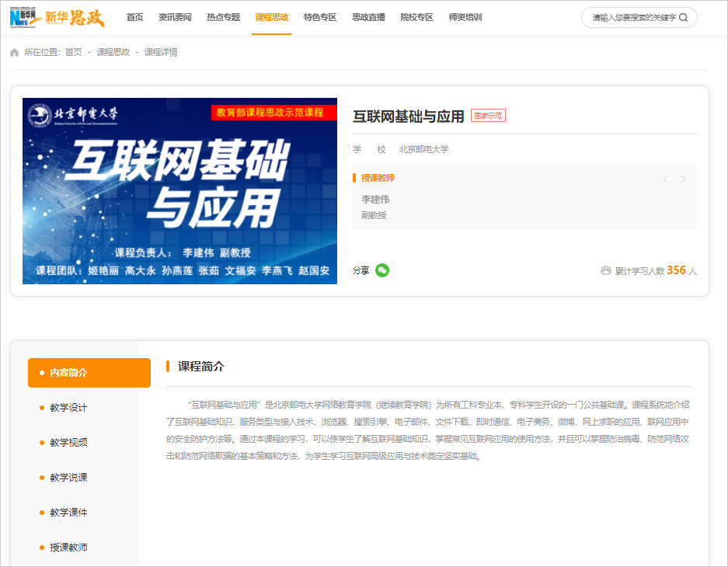Open the 资讯要闻 navigation item
Screen dimensions: 728x567
click(x=175, y=18)
